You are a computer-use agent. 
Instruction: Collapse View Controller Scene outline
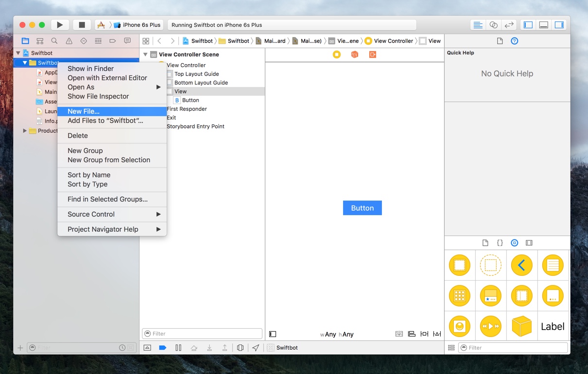pyautogui.click(x=145, y=54)
